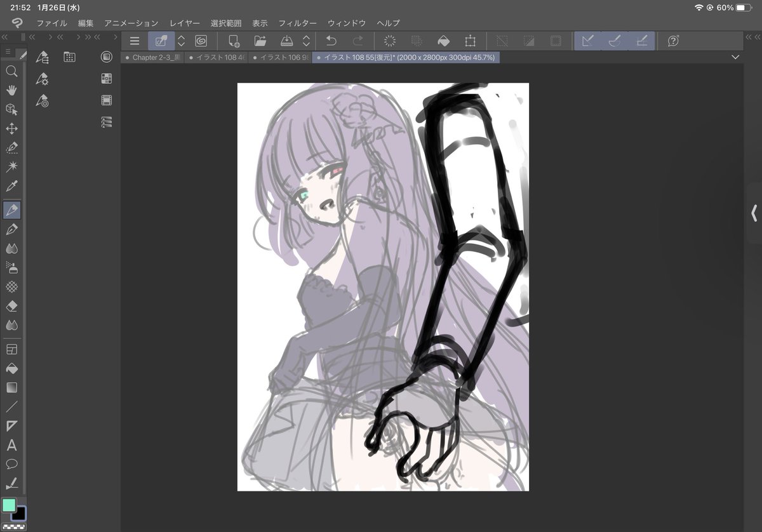The image size is (762, 532).
Task: Expand the stepper arrows beside touch gesture button
Action: tap(181, 41)
